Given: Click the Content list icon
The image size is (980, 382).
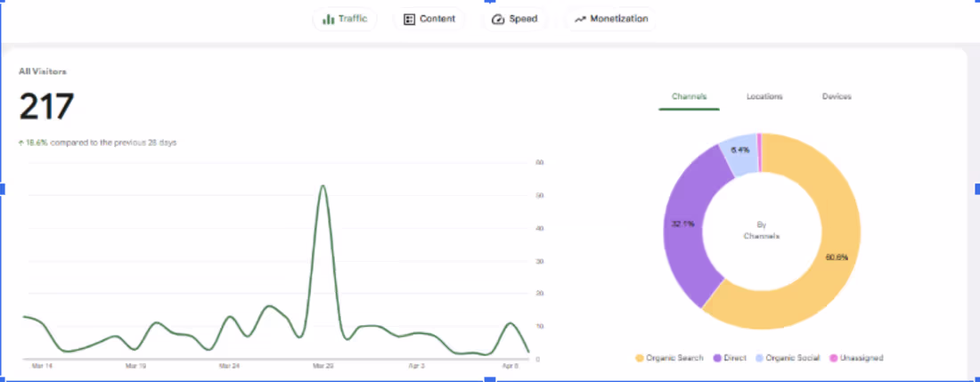Looking at the screenshot, I should 410,20.
